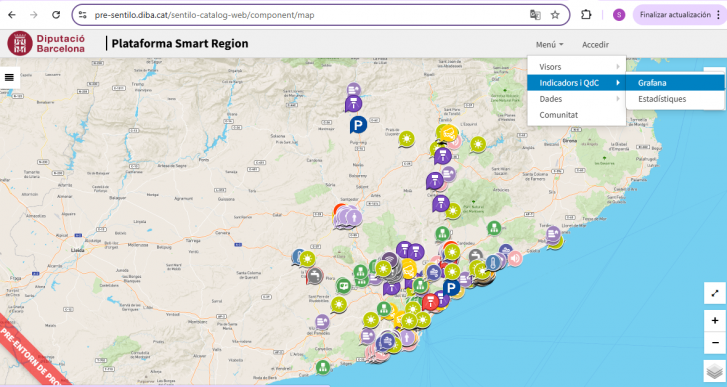Choose Estadístiques from the submenu
Viewport: 727px width, 387px height.
click(675, 99)
